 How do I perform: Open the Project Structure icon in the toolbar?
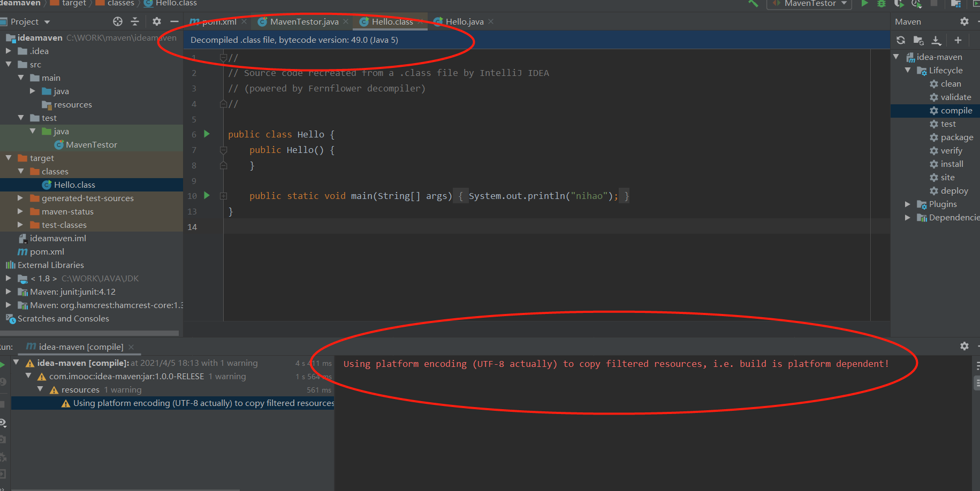point(956,3)
